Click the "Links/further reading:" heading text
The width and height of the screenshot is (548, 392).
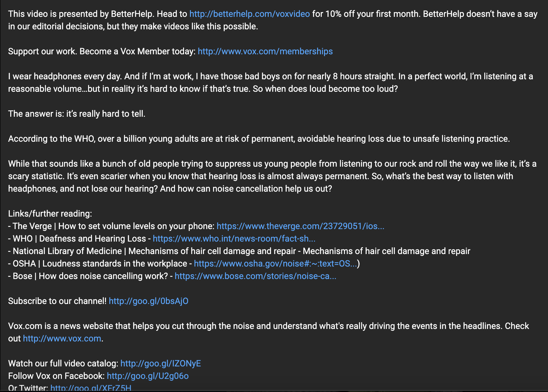click(50, 214)
